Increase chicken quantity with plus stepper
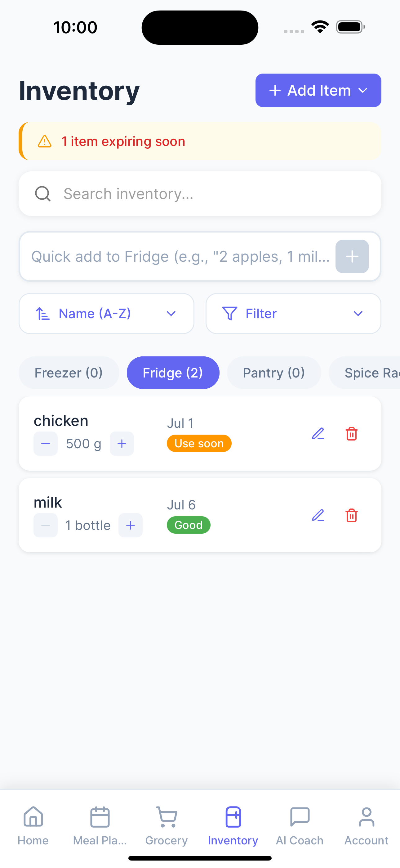The width and height of the screenshot is (400, 868). (122, 443)
